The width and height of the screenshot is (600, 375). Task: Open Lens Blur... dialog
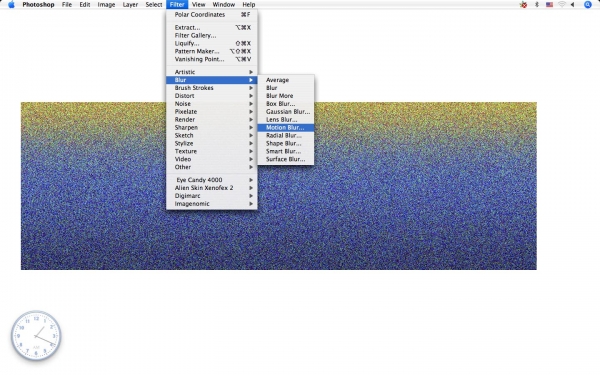[x=286, y=120]
